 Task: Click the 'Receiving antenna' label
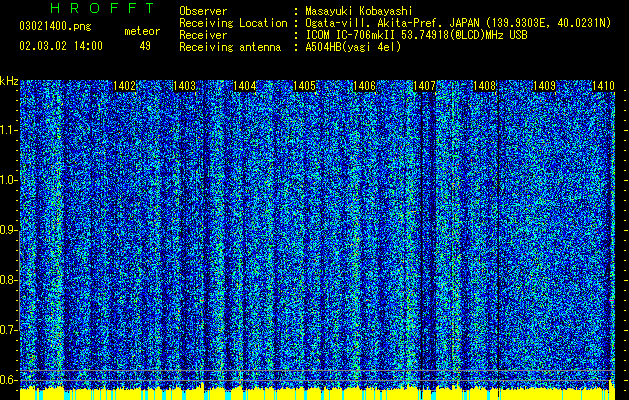tap(230, 47)
